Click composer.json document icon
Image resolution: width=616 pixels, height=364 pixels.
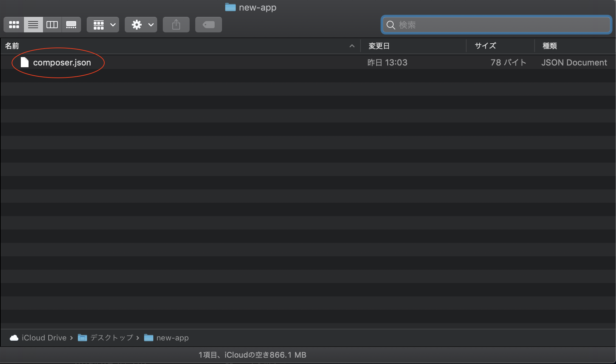24,62
